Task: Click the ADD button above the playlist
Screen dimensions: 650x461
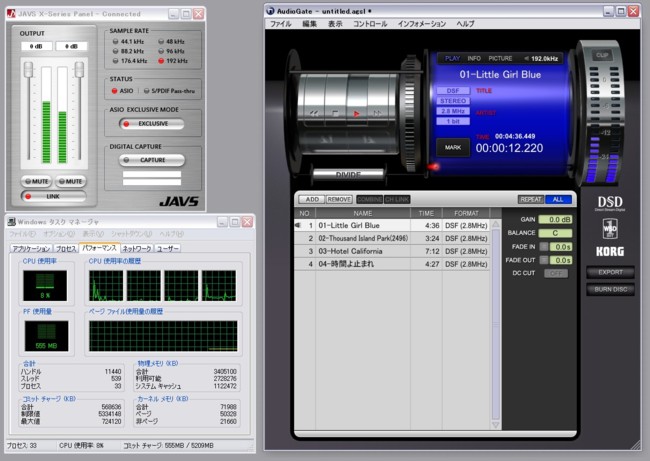Action: click(x=312, y=199)
